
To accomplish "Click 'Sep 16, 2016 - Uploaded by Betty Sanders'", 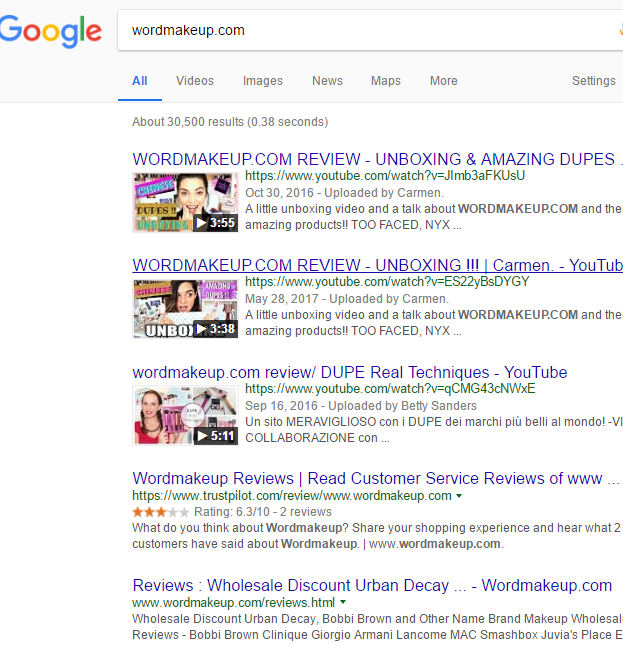I will tap(361, 406).
